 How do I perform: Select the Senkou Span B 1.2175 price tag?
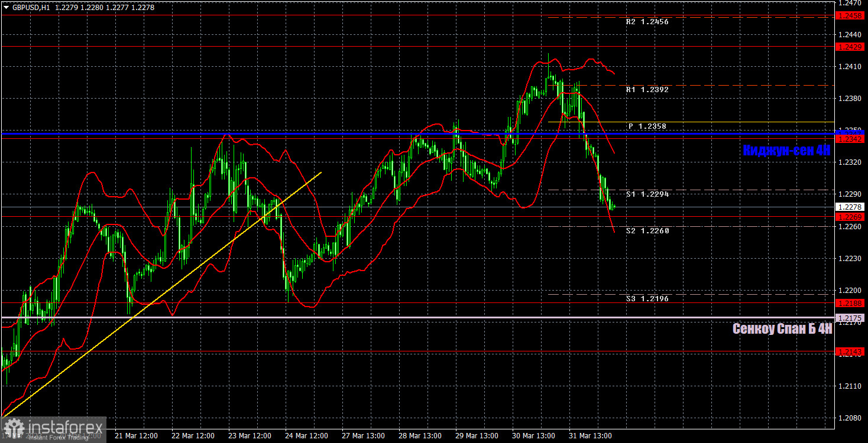point(851,318)
